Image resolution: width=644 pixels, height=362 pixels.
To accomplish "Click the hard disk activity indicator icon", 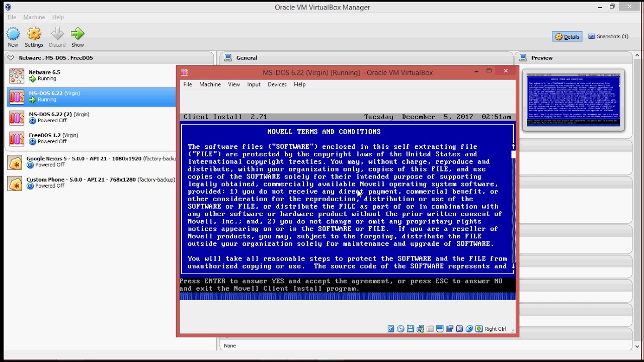I will (391, 329).
